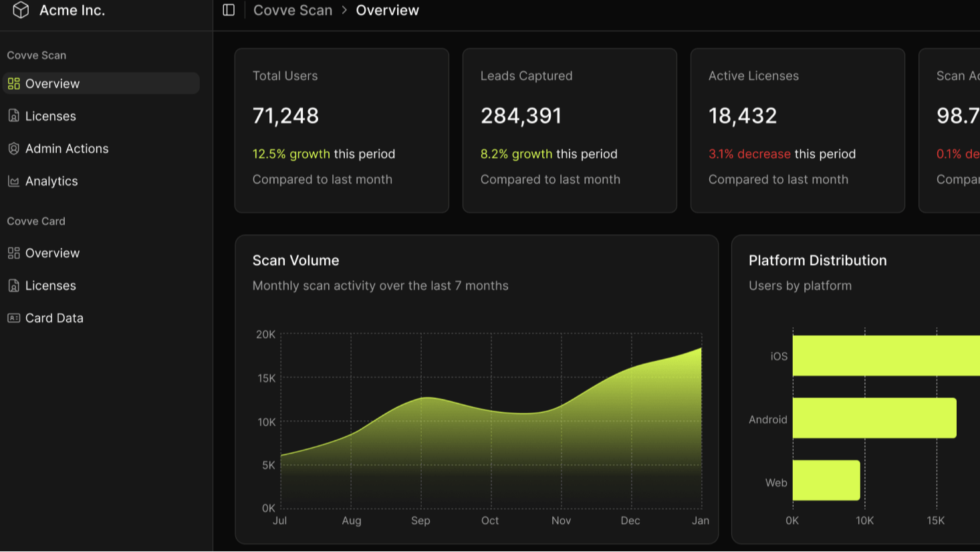The width and height of the screenshot is (980, 552).
Task: Click the Acme Inc. workspace name
Action: [72, 10]
